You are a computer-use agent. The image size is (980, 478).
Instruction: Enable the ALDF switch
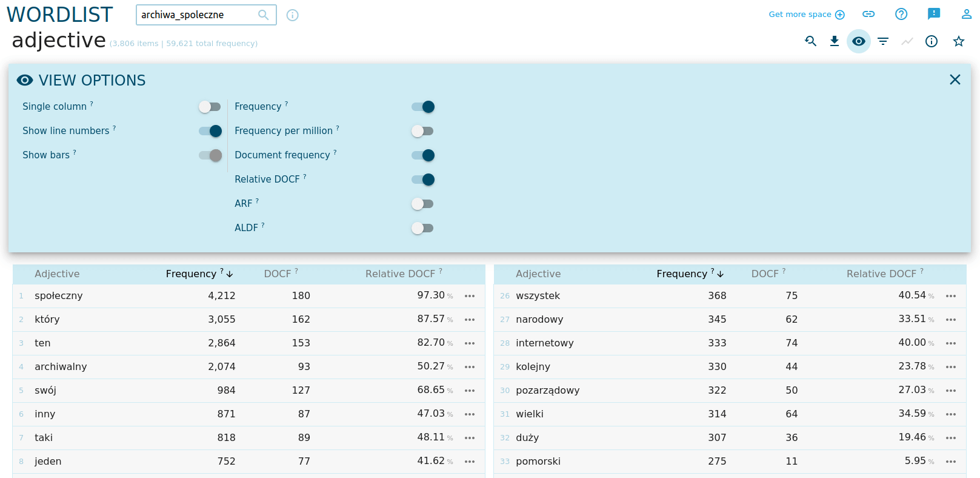(x=422, y=228)
